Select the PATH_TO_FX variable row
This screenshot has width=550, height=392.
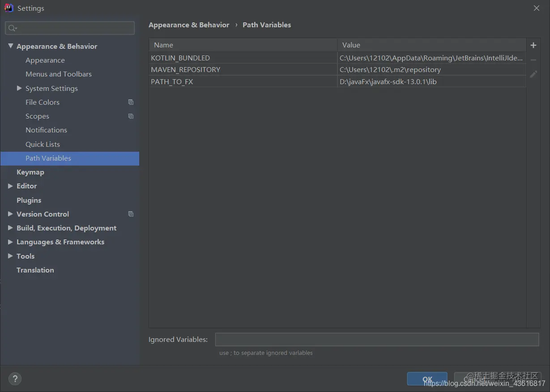[337, 81]
